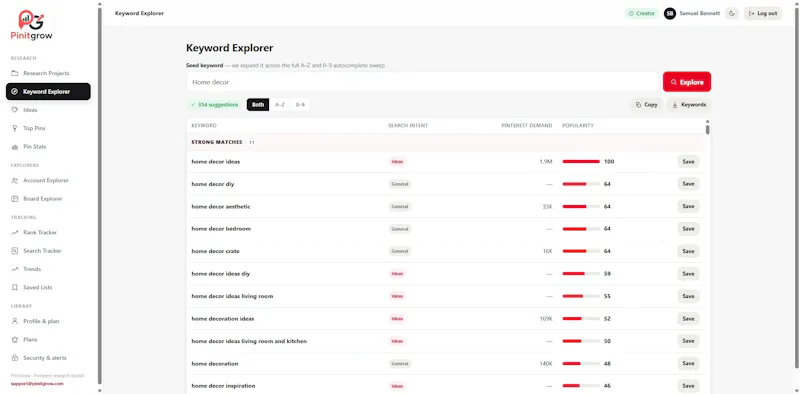Click the Account Explorer people icon
Image resolution: width=800 pixels, height=394 pixels.
(14, 180)
